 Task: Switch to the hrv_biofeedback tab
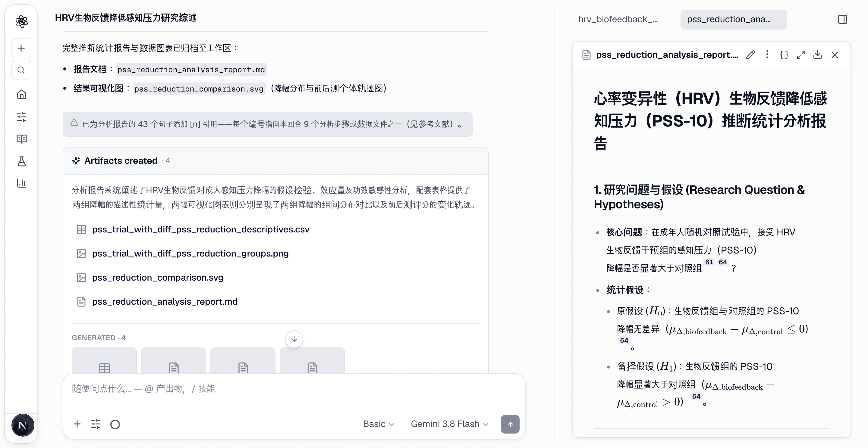(618, 19)
